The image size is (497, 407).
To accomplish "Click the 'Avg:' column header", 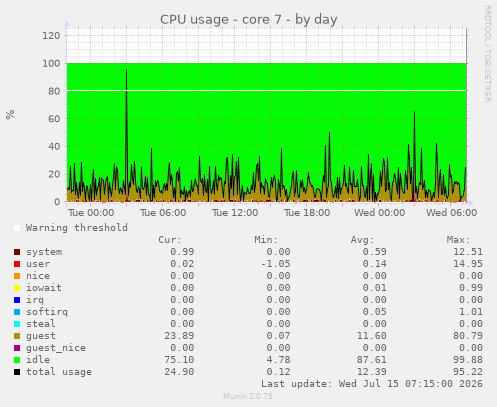I will point(362,240).
